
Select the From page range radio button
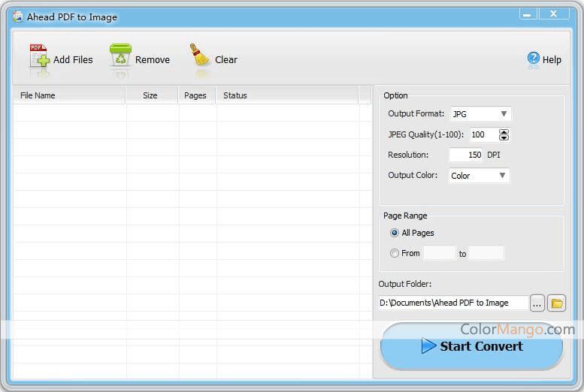click(x=395, y=253)
